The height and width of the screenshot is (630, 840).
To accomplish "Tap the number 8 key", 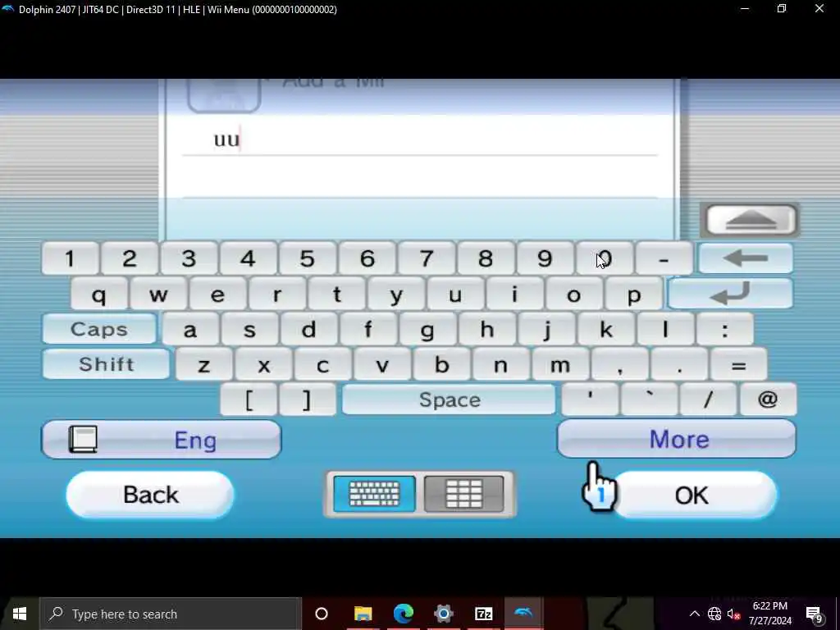I will pos(486,258).
